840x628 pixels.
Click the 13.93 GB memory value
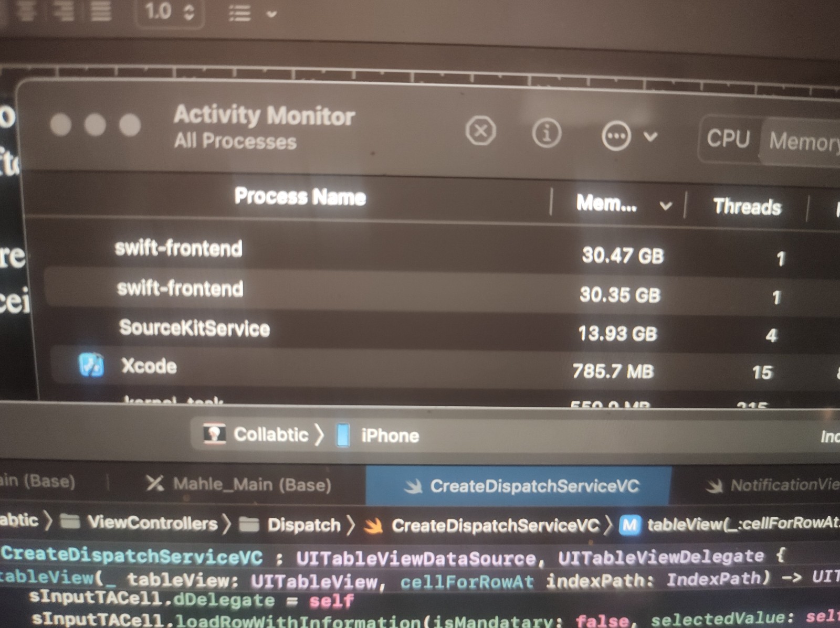(x=617, y=334)
